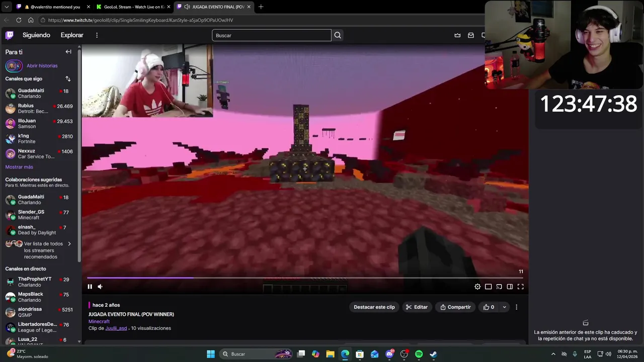Open alondrissa QSMP channel

tap(39, 312)
